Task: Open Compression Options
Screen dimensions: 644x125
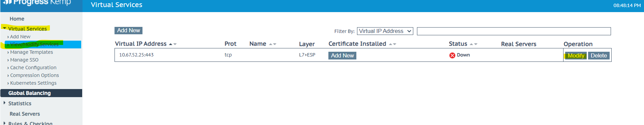Action: (34, 75)
